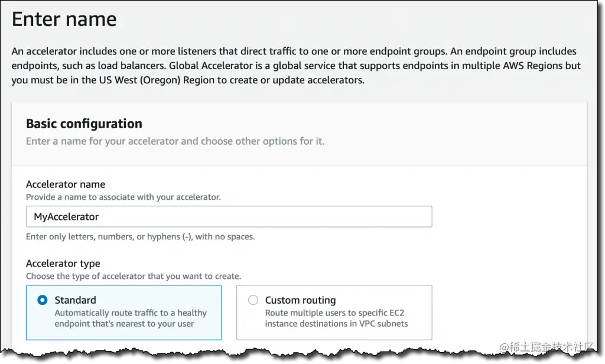The height and width of the screenshot is (364, 605).
Task: Click the "Basic configuration" section heading
Action: [84, 123]
